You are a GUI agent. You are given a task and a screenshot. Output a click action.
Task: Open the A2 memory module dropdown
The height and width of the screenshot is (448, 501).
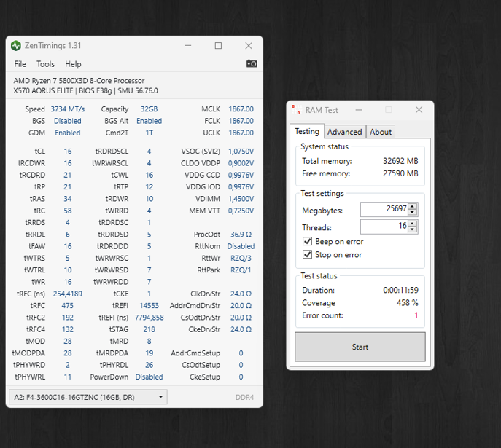tap(88, 397)
